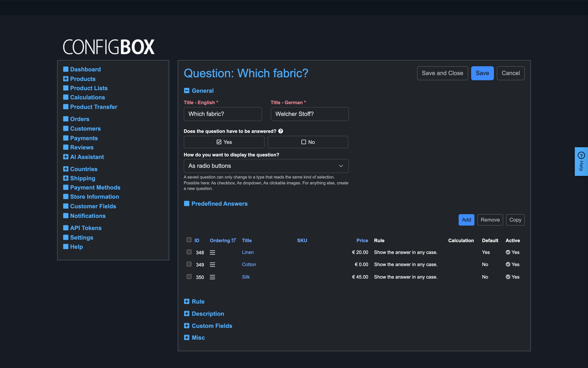Click the active checkmark icon in Silk row
588x368 pixels.
508,277
